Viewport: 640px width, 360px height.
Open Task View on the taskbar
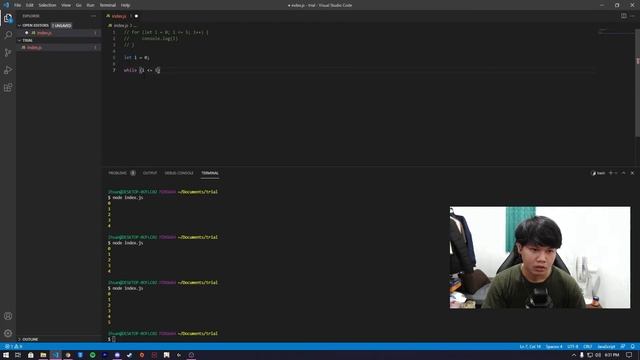coord(18,355)
